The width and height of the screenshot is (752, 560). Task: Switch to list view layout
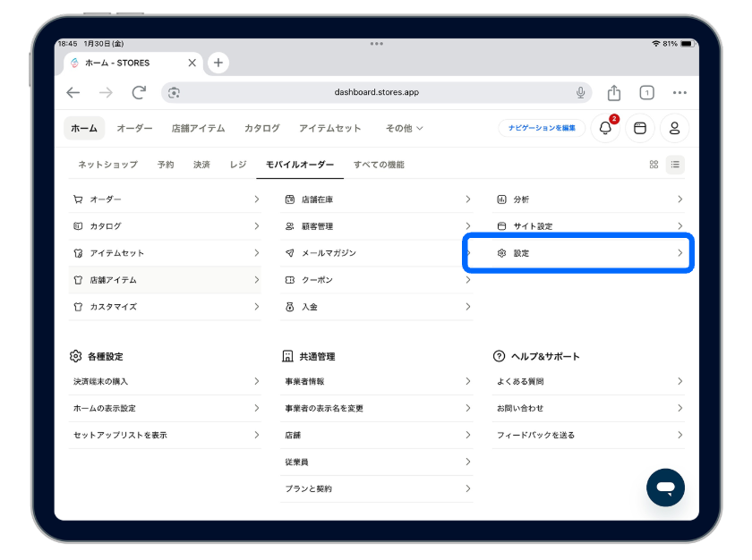pyautogui.click(x=675, y=165)
